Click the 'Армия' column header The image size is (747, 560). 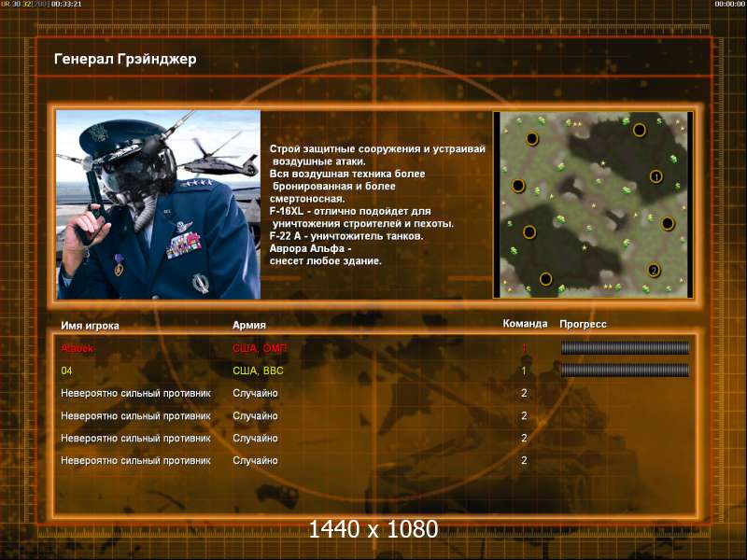click(249, 325)
